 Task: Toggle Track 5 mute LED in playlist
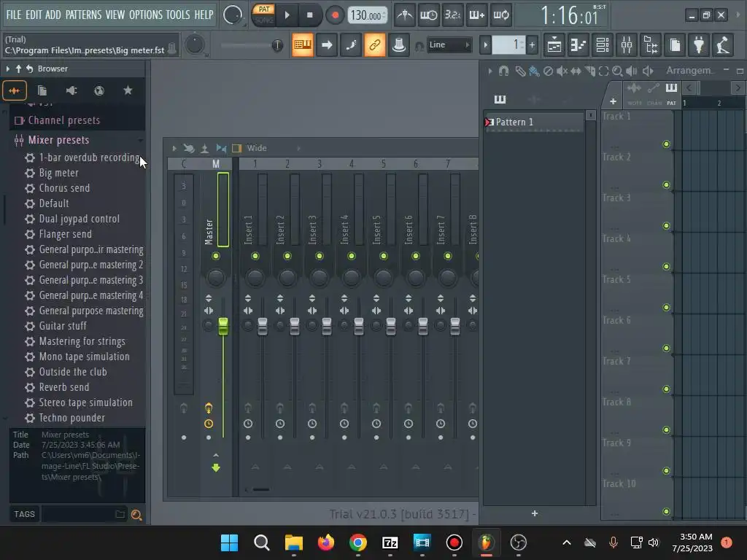[666, 308]
